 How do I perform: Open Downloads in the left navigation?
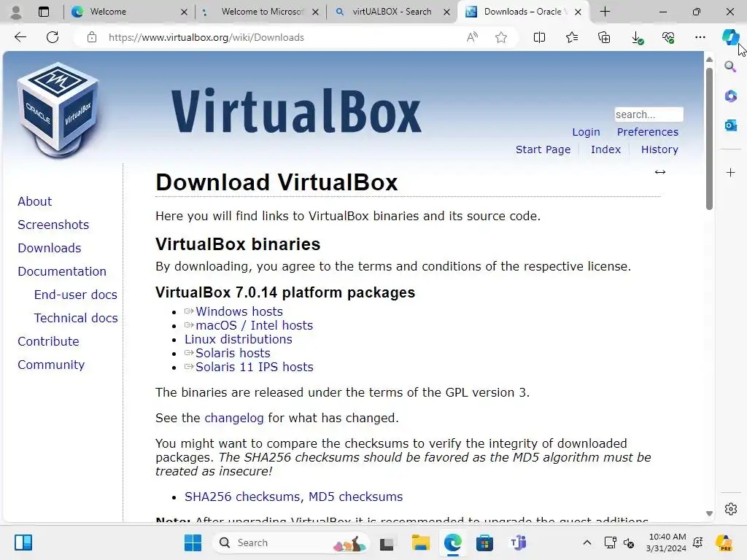(x=50, y=248)
